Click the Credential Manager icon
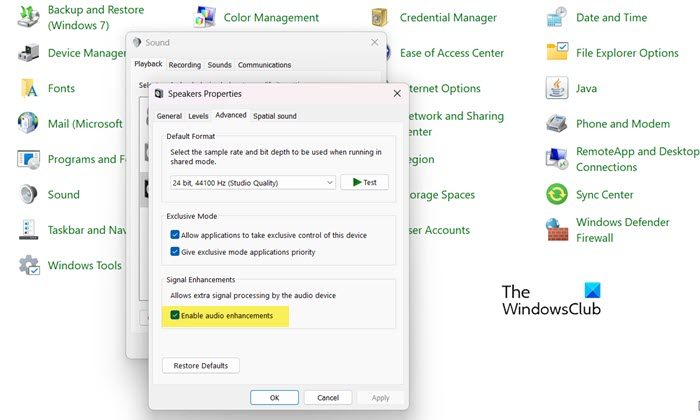The height and width of the screenshot is (420, 700). (x=380, y=17)
